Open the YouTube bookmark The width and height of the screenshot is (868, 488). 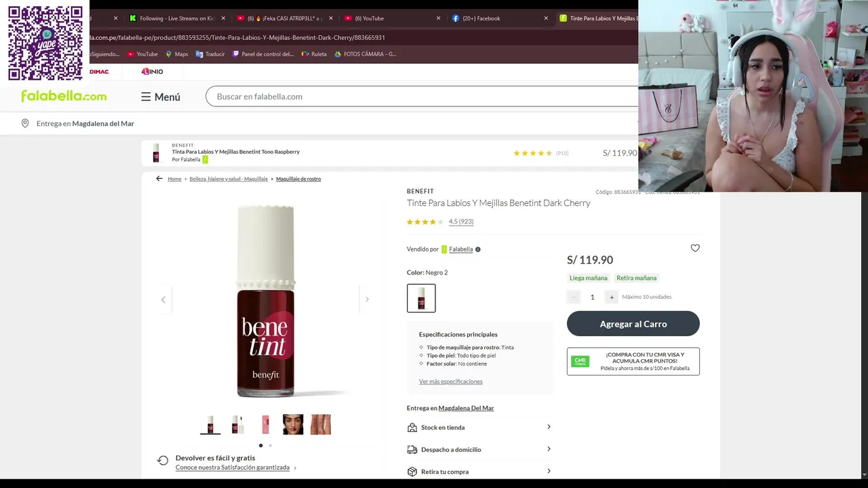(142, 54)
